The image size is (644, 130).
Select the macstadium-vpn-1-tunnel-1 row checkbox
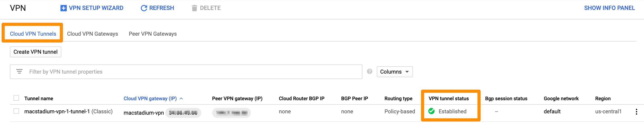point(16,111)
